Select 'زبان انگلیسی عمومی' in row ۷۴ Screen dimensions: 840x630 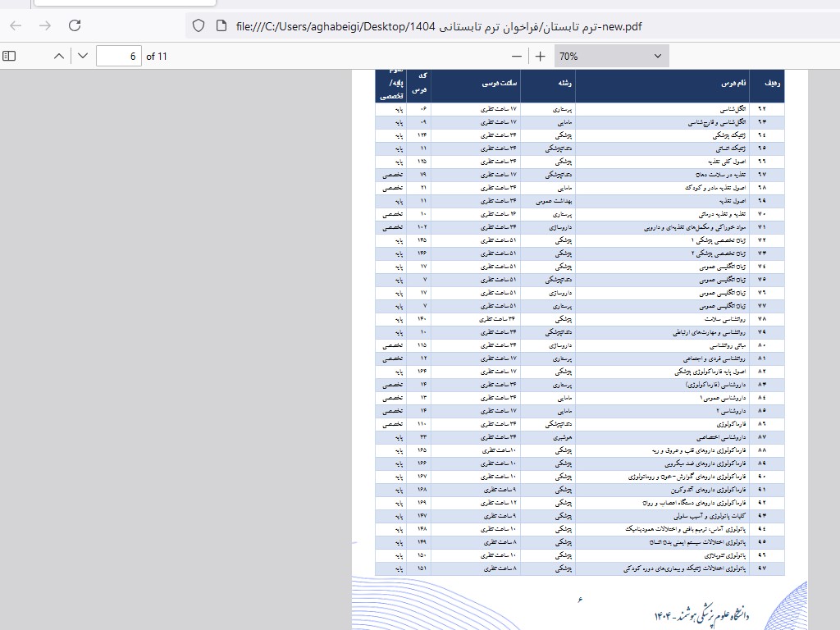click(x=723, y=267)
